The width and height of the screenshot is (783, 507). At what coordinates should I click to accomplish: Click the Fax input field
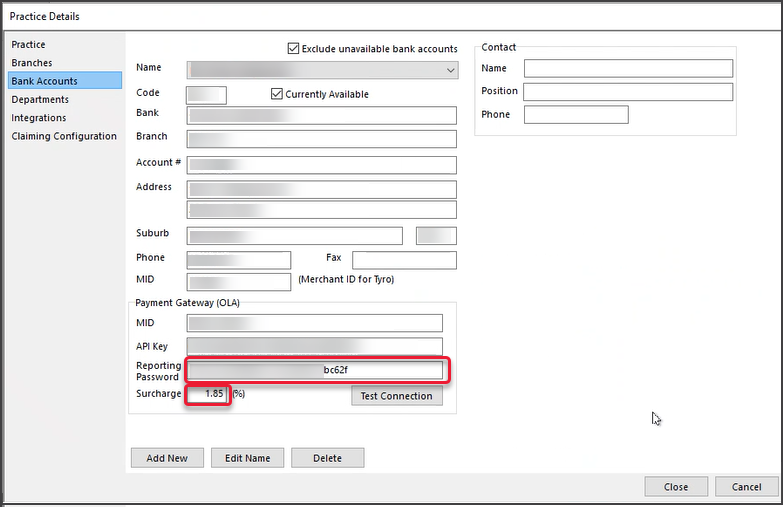tap(404, 260)
